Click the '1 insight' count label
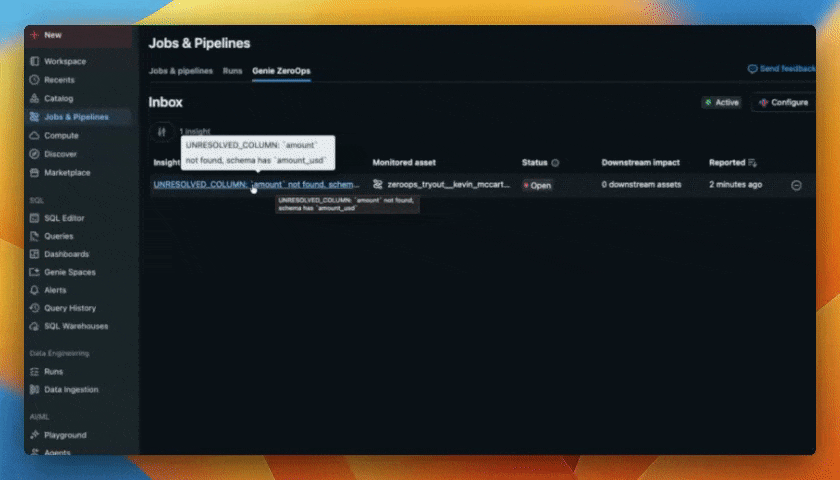The height and width of the screenshot is (480, 840). pos(194,131)
